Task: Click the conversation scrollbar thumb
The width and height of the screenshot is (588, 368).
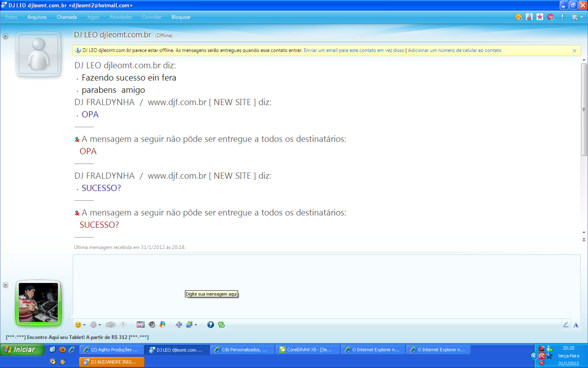Action: click(584, 110)
